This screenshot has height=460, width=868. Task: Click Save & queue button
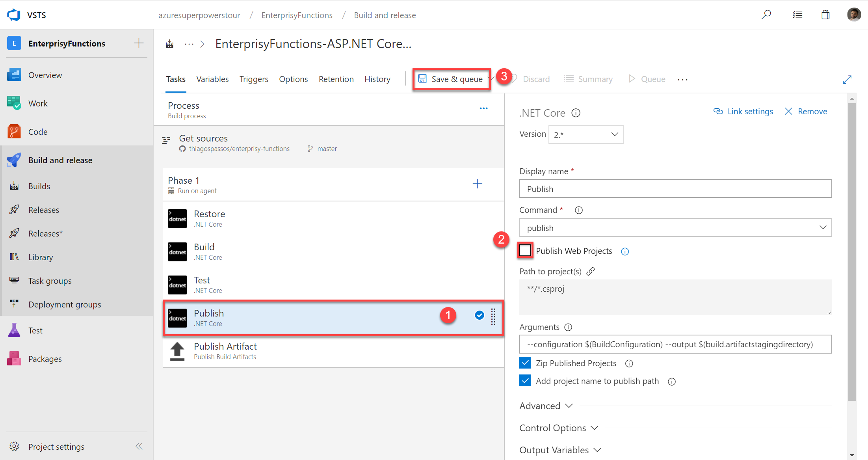[x=450, y=79]
